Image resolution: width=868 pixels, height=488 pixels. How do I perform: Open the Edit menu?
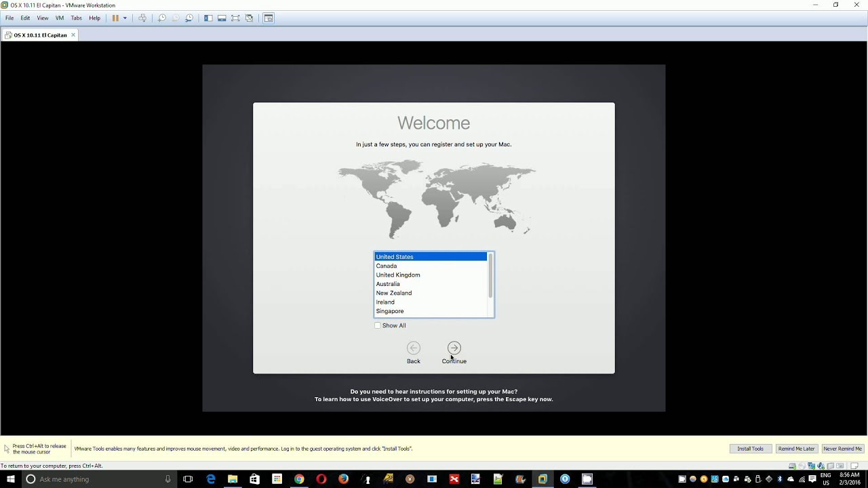(25, 18)
